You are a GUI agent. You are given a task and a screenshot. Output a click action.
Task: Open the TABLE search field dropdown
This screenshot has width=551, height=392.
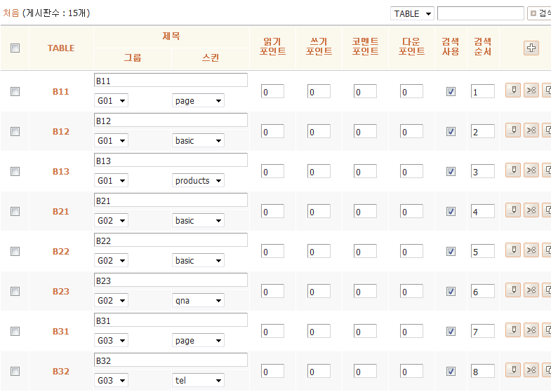click(x=412, y=13)
